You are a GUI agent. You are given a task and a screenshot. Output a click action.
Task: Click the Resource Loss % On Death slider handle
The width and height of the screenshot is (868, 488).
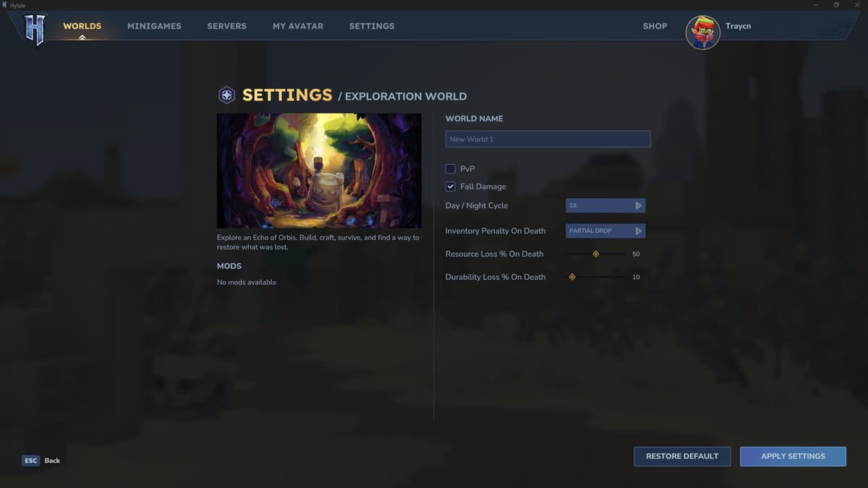point(595,254)
